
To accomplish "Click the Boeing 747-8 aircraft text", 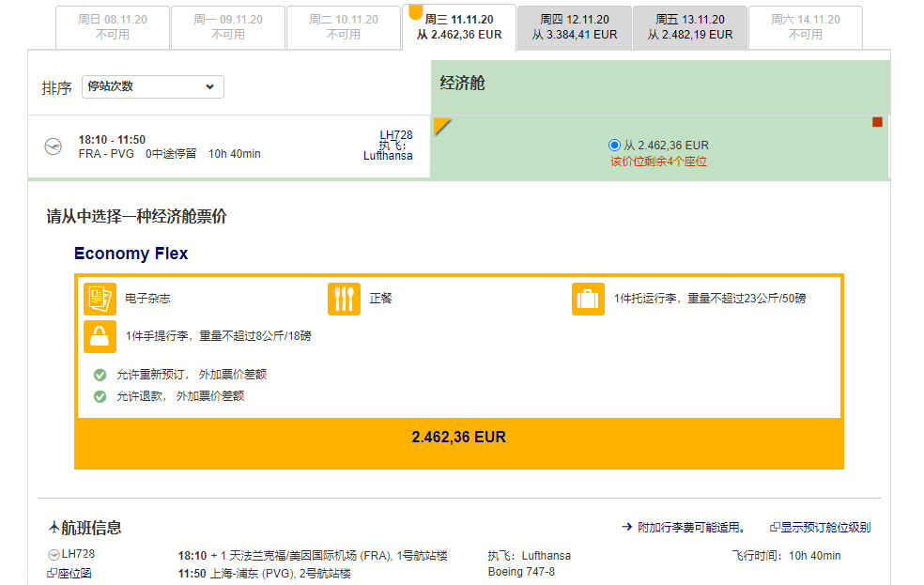I will (521, 572).
